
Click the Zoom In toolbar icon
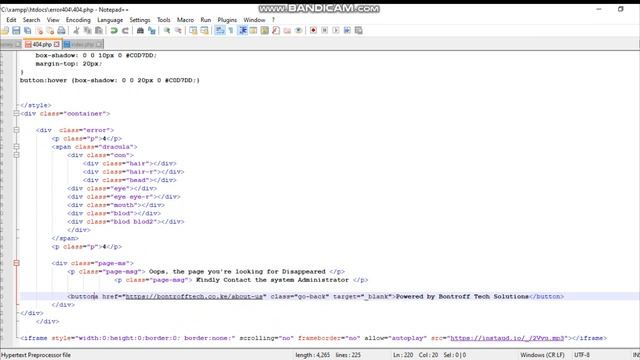tap(167, 31)
